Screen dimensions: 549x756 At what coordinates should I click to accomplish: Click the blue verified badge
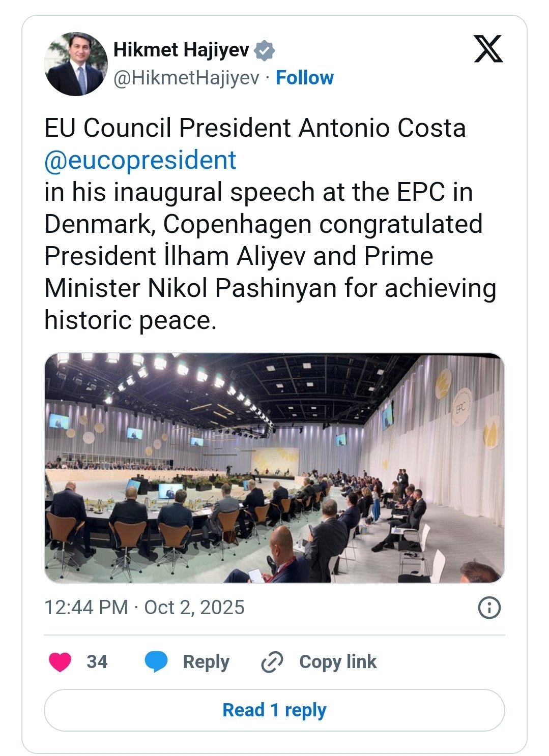(265, 50)
